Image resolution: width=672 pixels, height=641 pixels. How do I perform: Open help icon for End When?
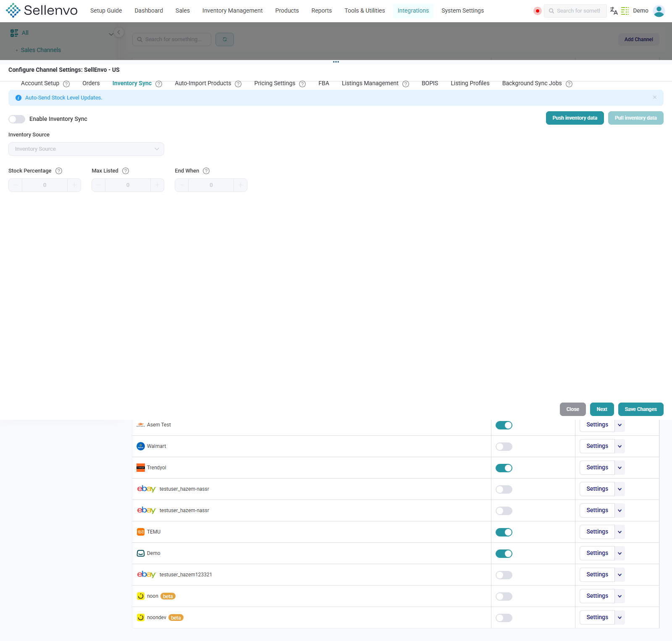(206, 171)
